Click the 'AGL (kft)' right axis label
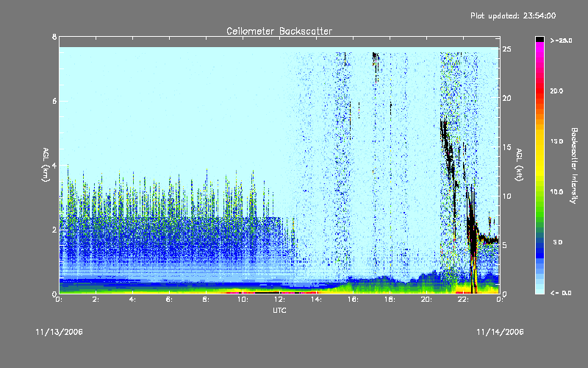Viewport: 588px width, 368px height. point(519,165)
